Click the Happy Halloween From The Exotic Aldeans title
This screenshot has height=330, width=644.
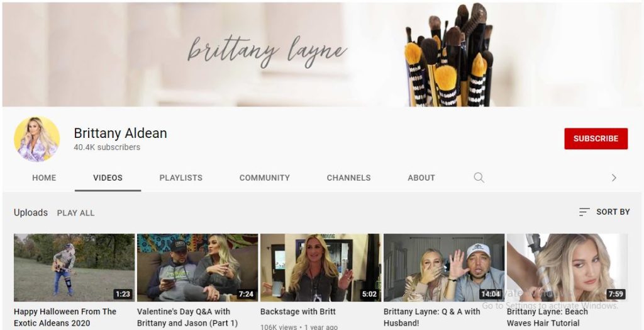(65, 317)
